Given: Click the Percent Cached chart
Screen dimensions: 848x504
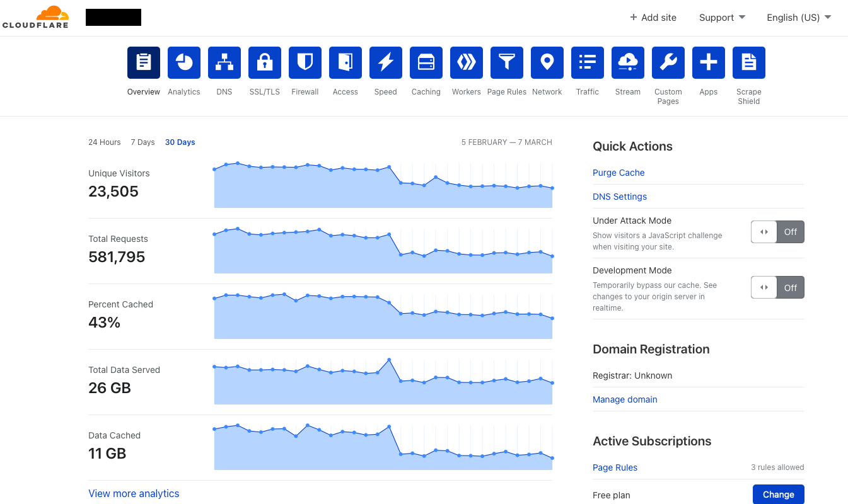Looking at the screenshot, I should pyautogui.click(x=383, y=316).
